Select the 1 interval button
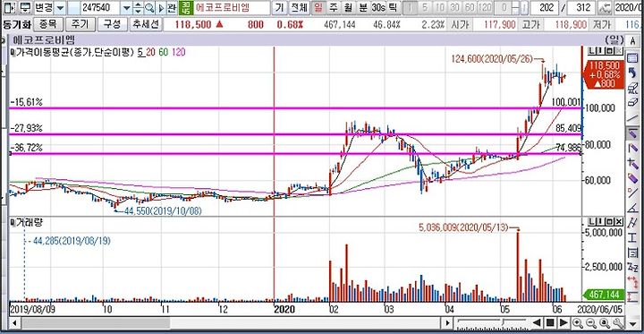 tap(411, 7)
